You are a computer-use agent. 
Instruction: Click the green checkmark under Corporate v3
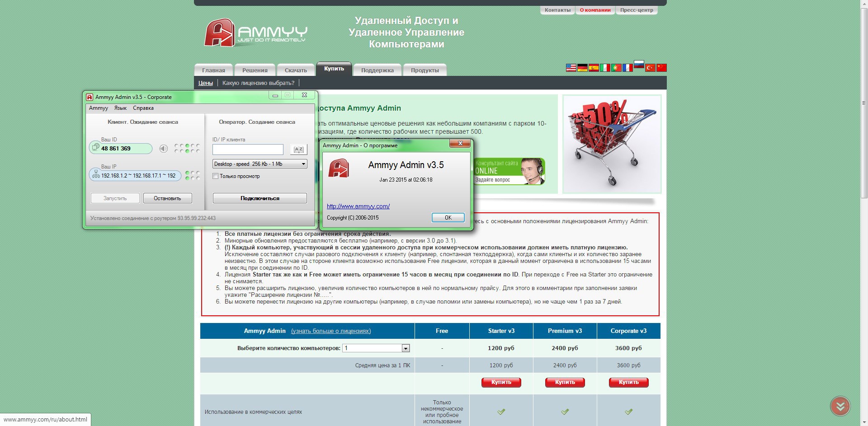pyautogui.click(x=628, y=412)
